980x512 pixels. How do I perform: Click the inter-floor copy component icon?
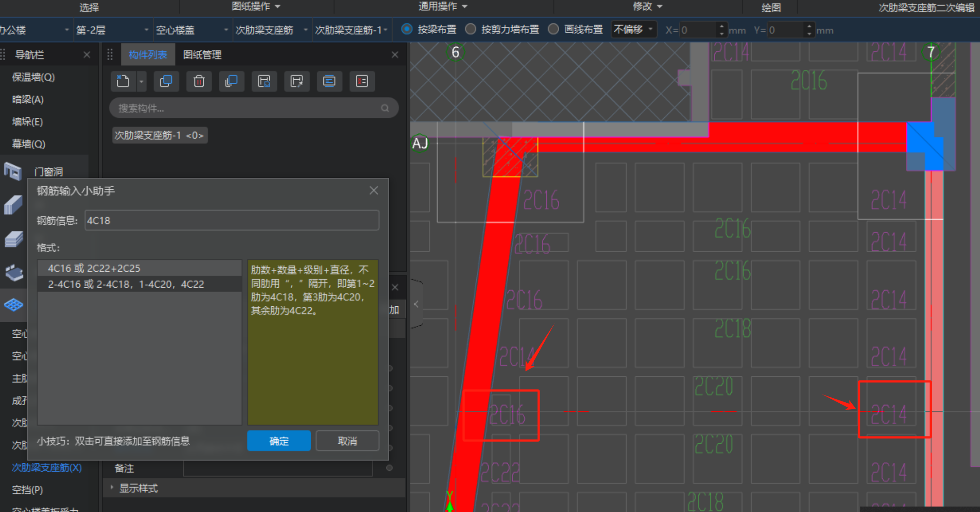coord(231,81)
